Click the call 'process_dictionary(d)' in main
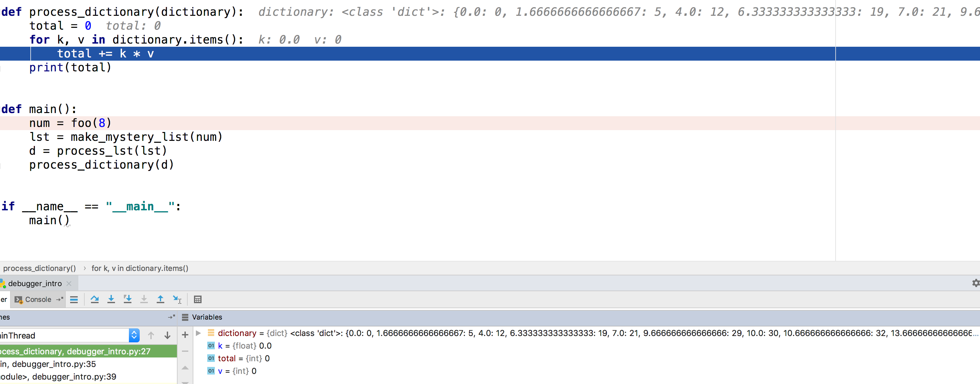Screen dimensions: 980x384 tap(102, 165)
